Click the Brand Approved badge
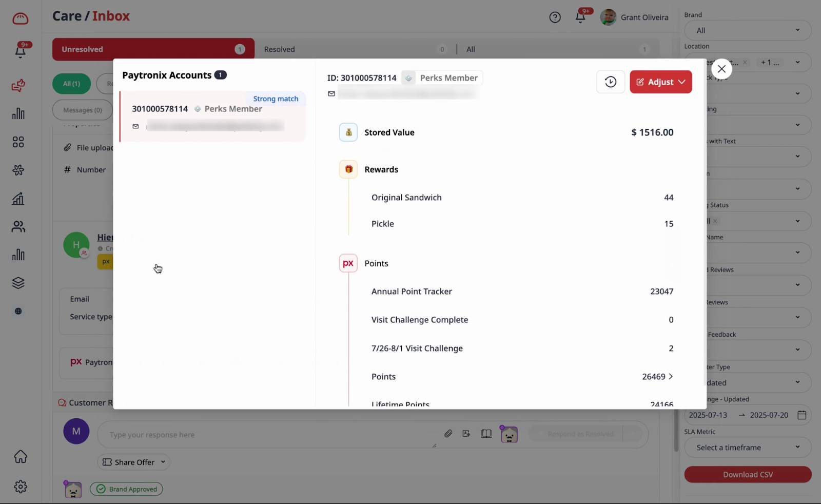Viewport: 821px width, 504px height. pos(126,489)
